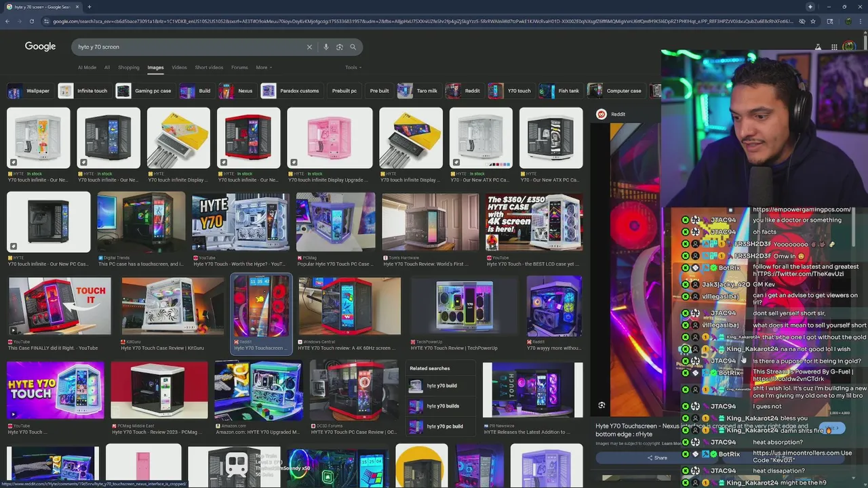
Task: Open YouTube 'Worth the Hype' thumbnail
Action: [x=240, y=222]
